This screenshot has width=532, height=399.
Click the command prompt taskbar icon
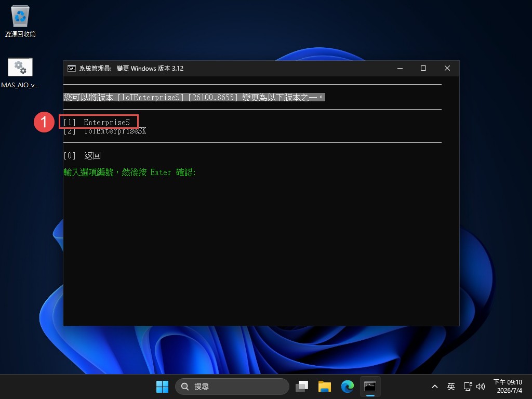point(370,387)
